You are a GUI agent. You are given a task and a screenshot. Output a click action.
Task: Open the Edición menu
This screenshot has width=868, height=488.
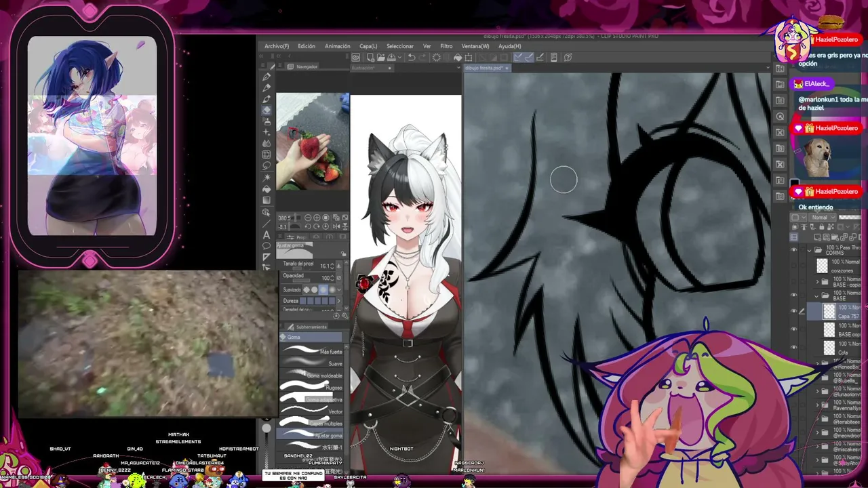coord(307,46)
